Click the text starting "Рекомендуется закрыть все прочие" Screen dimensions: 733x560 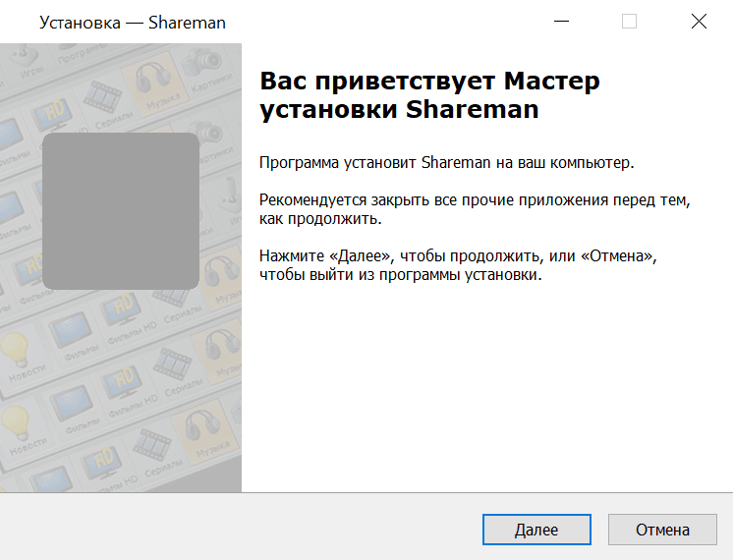[x=475, y=209]
